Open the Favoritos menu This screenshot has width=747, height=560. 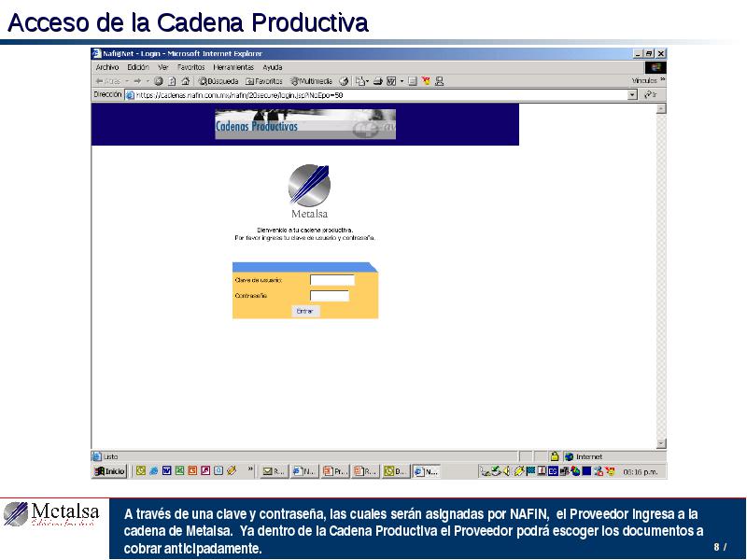(x=191, y=67)
